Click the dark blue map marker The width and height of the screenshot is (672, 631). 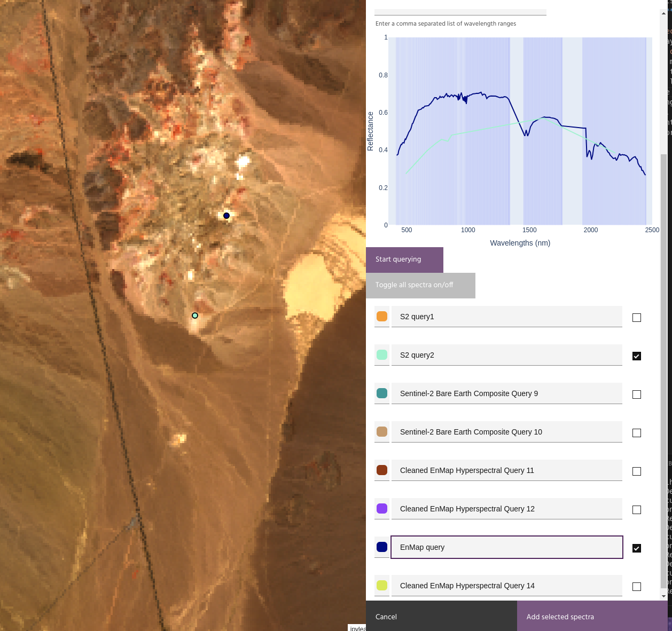point(226,216)
